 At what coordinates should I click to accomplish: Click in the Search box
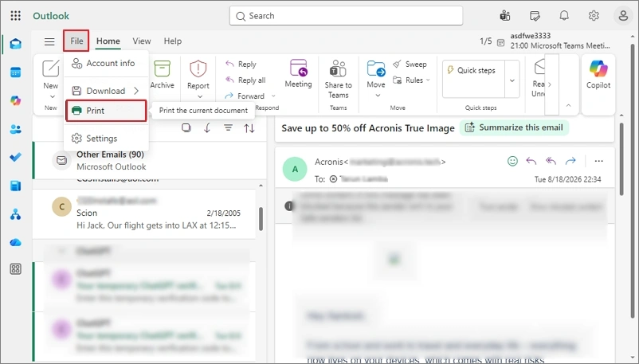(x=346, y=16)
